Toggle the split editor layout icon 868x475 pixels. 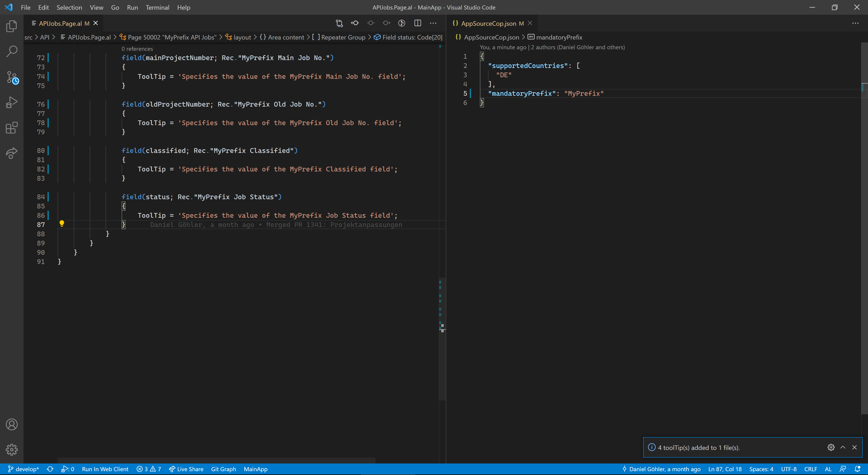(417, 23)
